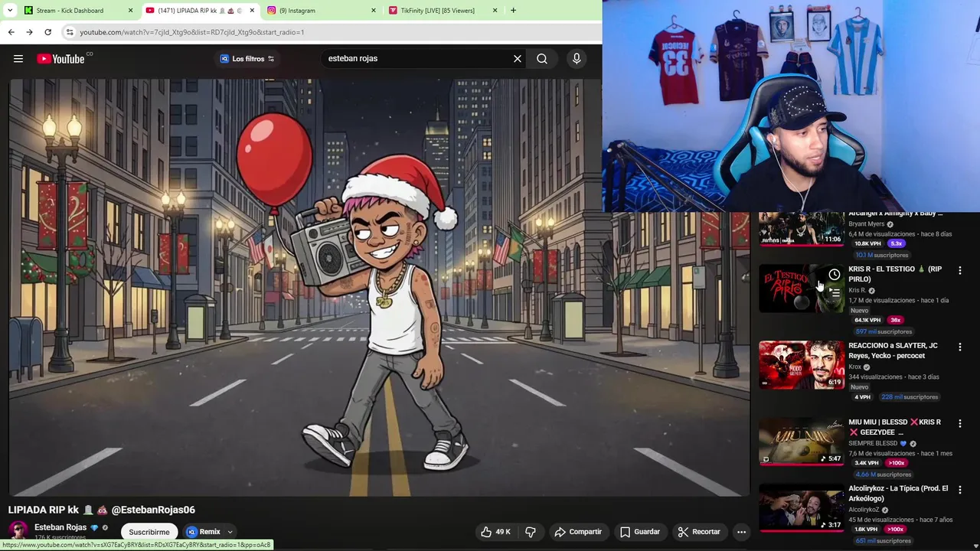The image size is (980, 551).
Task: Close the LIPIADA RIP kk YouTube tab
Action: pos(252,11)
